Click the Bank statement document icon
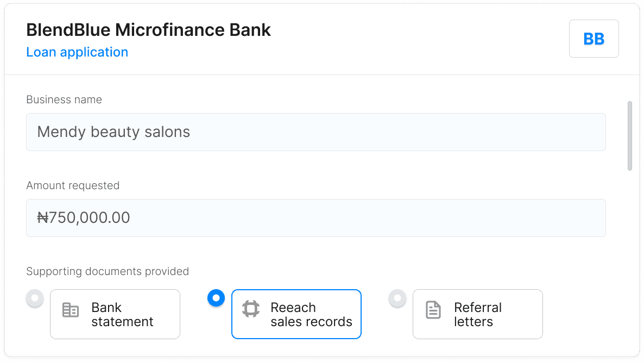 point(70,309)
